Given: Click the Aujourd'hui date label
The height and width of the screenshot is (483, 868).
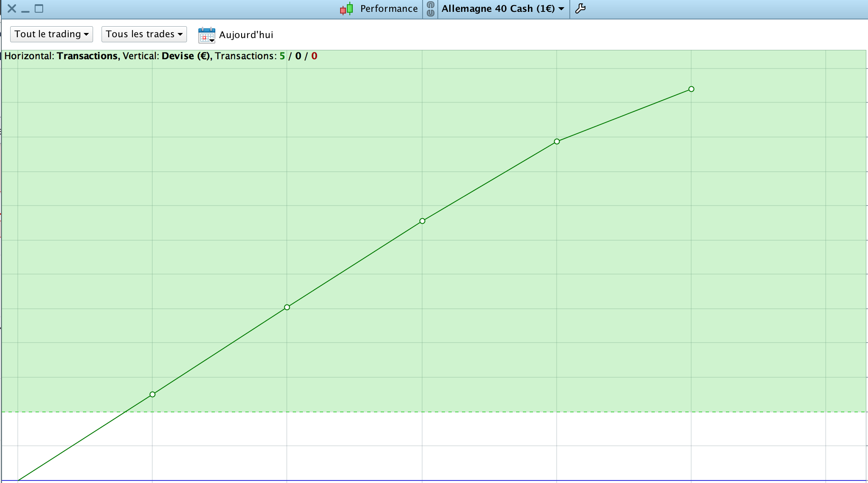Looking at the screenshot, I should [x=246, y=35].
